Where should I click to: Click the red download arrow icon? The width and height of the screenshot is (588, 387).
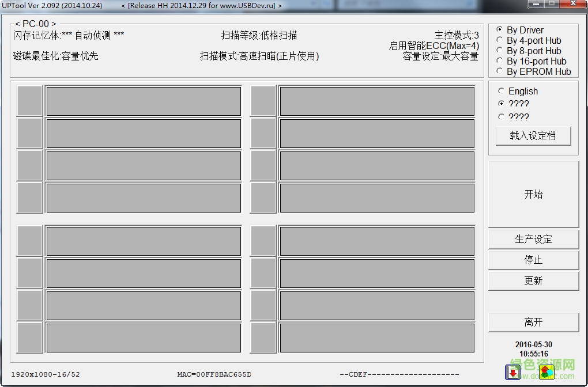coord(514,373)
